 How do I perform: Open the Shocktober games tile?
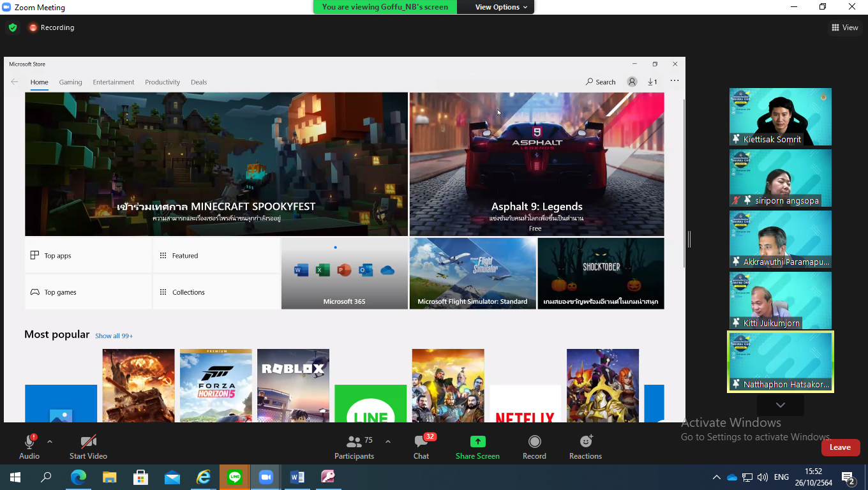click(601, 274)
